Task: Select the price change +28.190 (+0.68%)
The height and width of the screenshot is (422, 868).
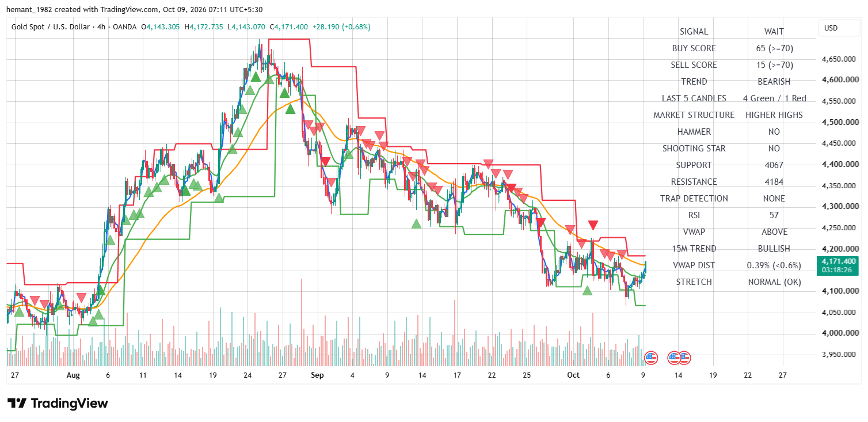Action: click(341, 27)
